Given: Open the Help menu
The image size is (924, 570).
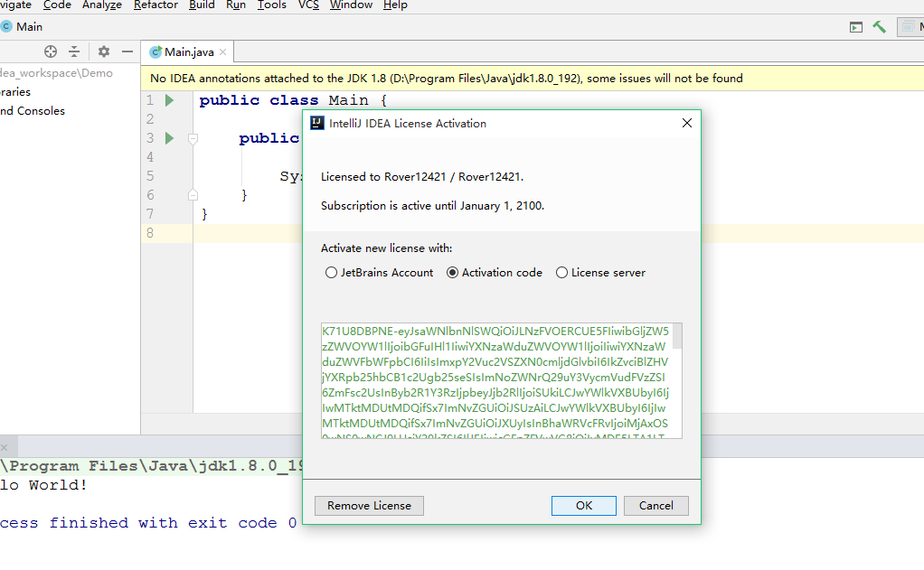Looking at the screenshot, I should (x=395, y=5).
